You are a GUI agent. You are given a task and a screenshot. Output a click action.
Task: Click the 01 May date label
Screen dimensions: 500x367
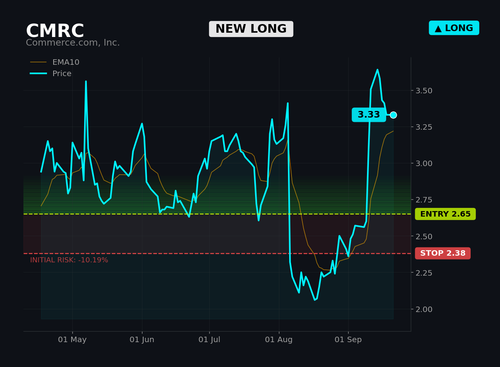pyautogui.click(x=72, y=340)
